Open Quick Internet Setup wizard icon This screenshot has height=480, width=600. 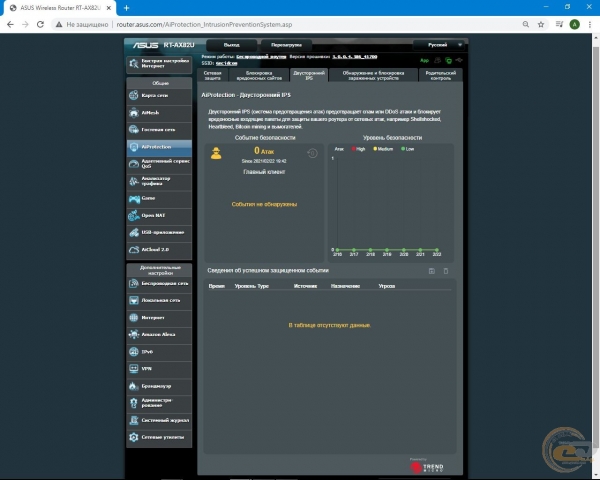(134, 64)
